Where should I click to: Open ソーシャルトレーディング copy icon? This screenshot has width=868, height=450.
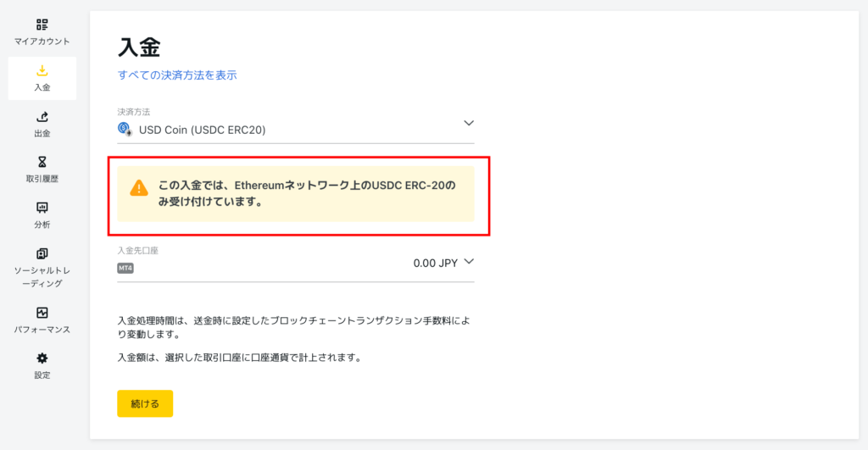tap(42, 253)
